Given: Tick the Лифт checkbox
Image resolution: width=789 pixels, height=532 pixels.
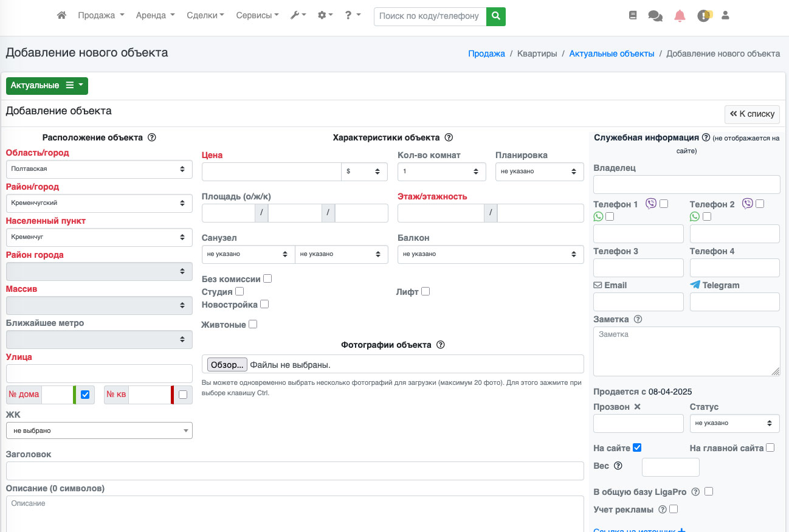Looking at the screenshot, I should (426, 291).
